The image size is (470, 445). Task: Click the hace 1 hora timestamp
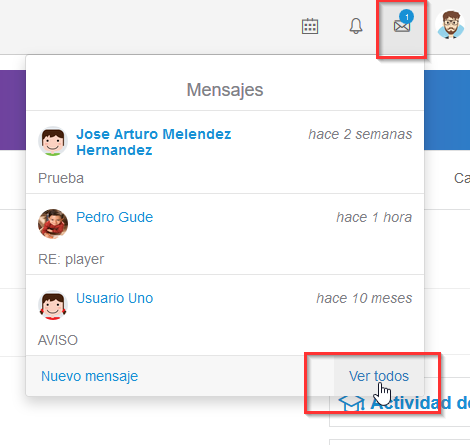(374, 217)
